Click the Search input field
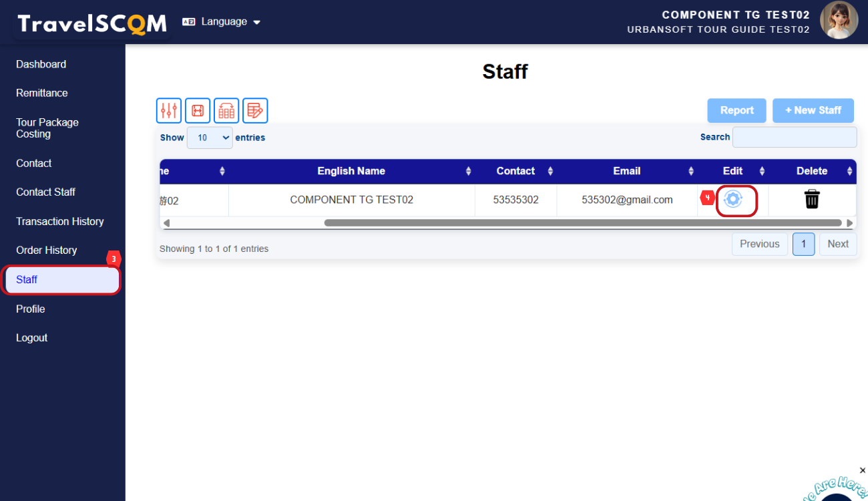Image resolution: width=868 pixels, height=501 pixels. pyautogui.click(x=794, y=137)
